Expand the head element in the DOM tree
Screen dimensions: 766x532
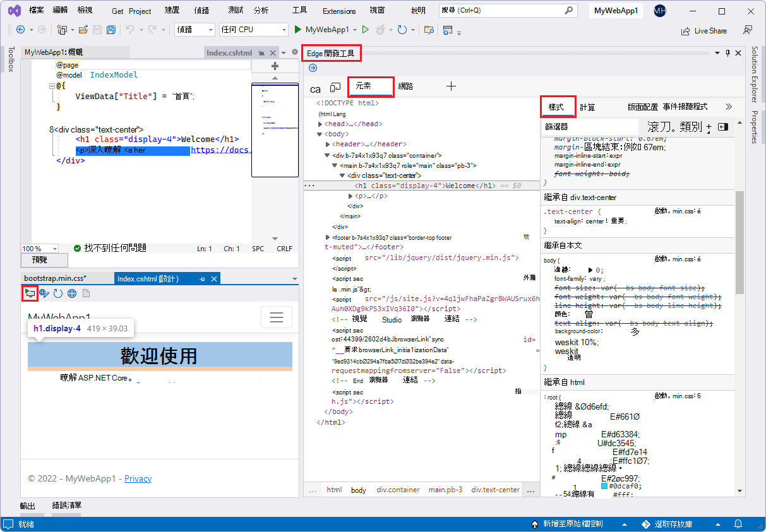(x=320, y=124)
